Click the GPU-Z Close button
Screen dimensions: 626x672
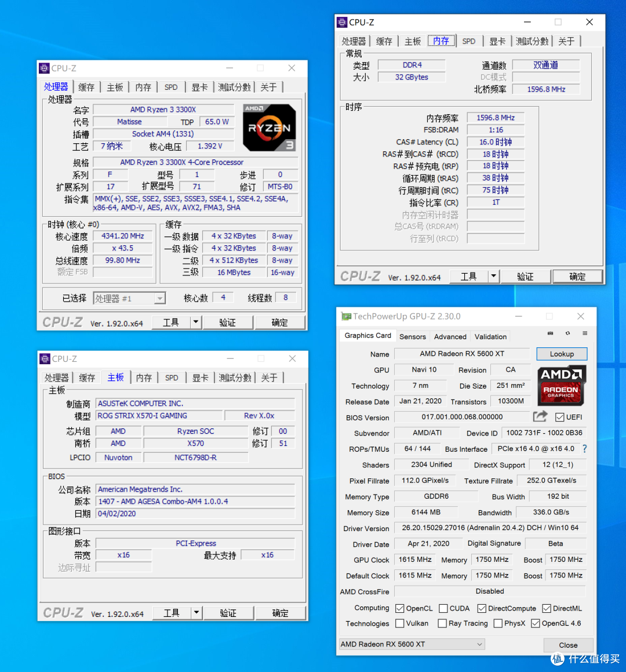point(568,645)
